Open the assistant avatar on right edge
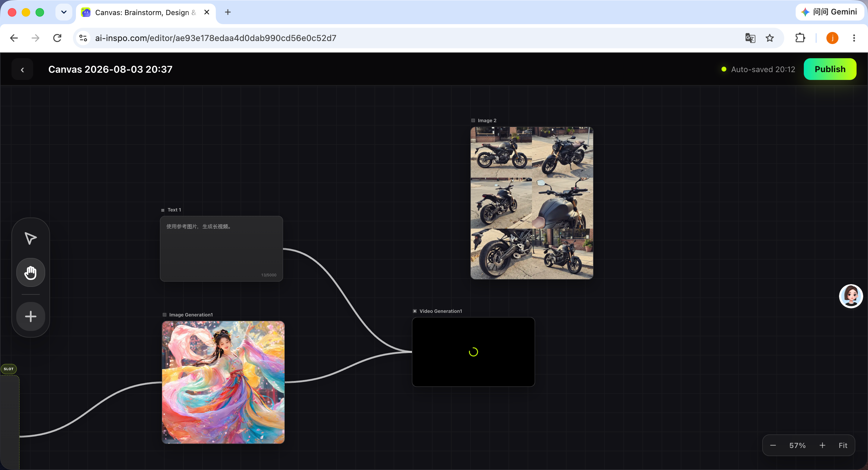The height and width of the screenshot is (470, 868). pyautogui.click(x=851, y=296)
